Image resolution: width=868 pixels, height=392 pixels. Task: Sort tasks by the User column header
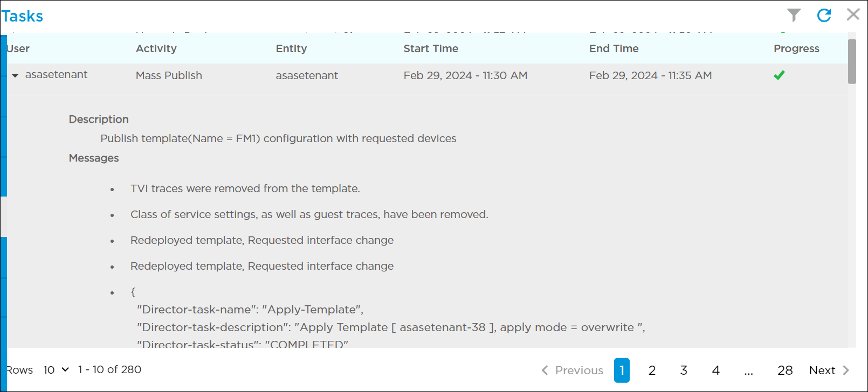click(17, 48)
